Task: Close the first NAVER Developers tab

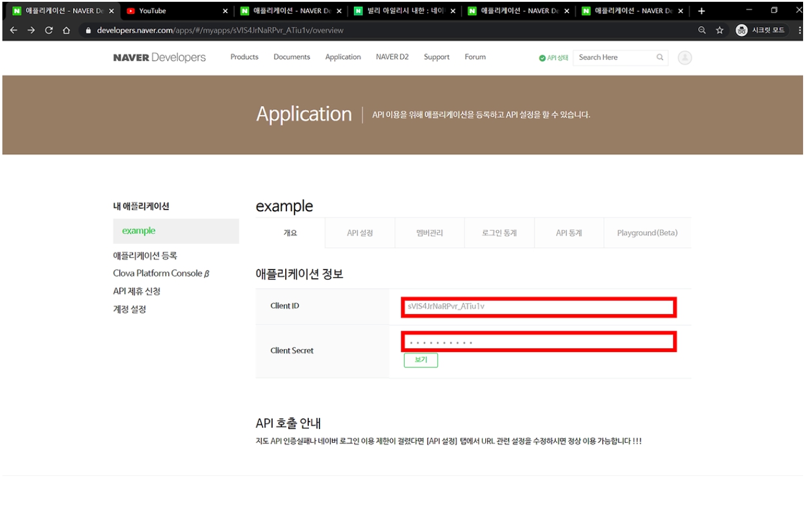Action: (111, 11)
